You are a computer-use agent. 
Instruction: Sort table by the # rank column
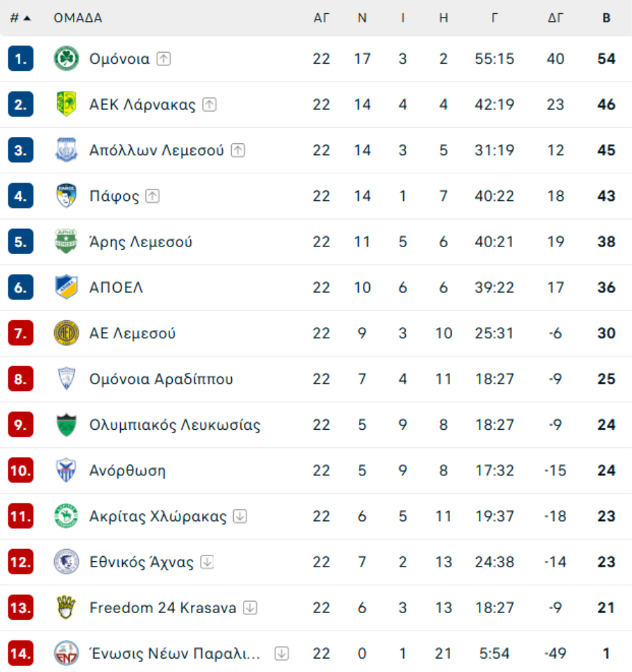(x=20, y=18)
